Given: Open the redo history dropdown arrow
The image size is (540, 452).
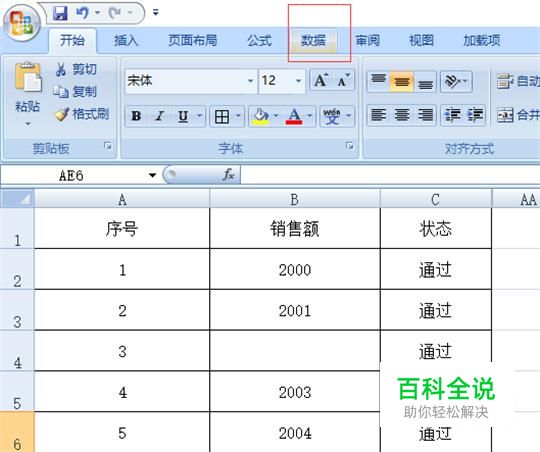Looking at the screenshot, I should point(130,13).
